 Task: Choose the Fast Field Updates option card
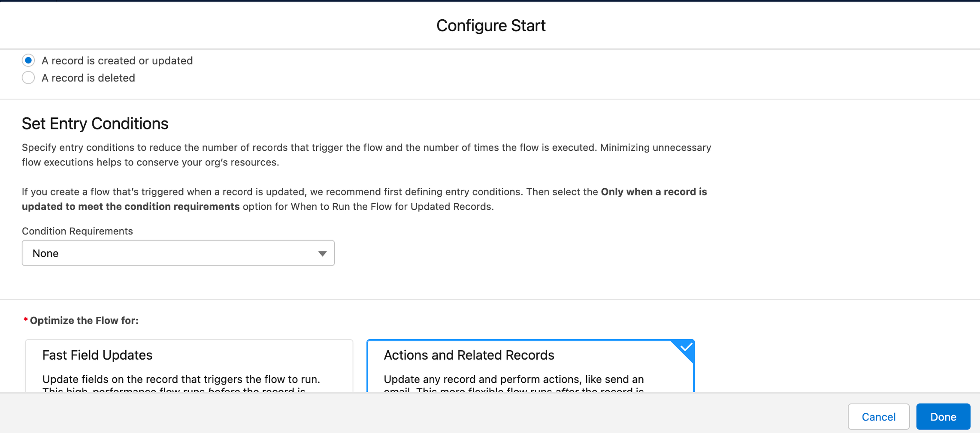pyautogui.click(x=189, y=365)
